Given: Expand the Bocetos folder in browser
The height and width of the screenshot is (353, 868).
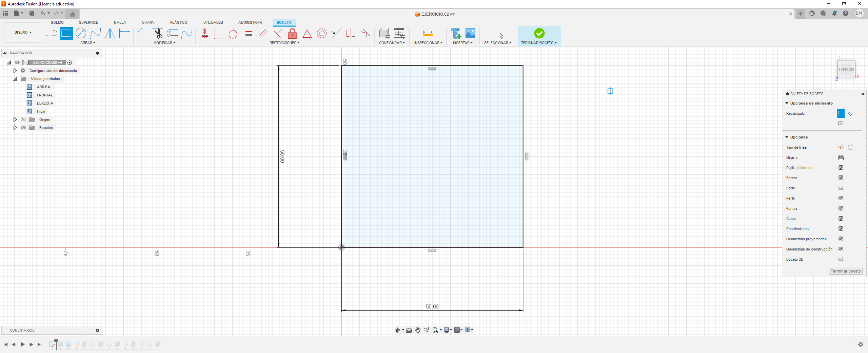Looking at the screenshot, I should pyautogui.click(x=15, y=128).
